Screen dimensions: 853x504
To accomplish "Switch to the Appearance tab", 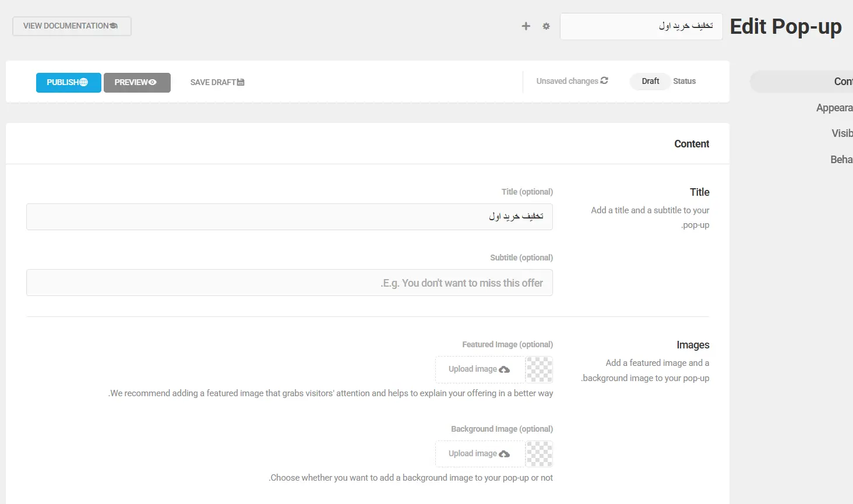I will click(x=834, y=108).
